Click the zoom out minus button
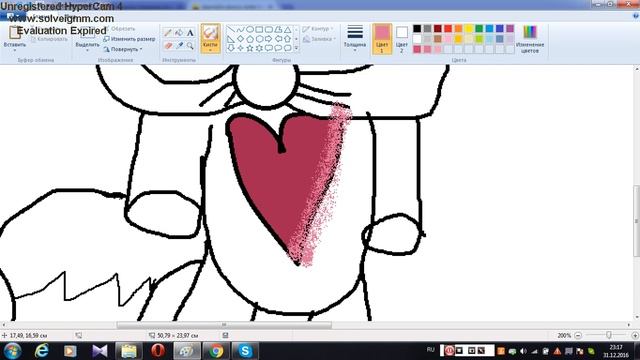Screen dimensions: 640x360 [x=578, y=336]
